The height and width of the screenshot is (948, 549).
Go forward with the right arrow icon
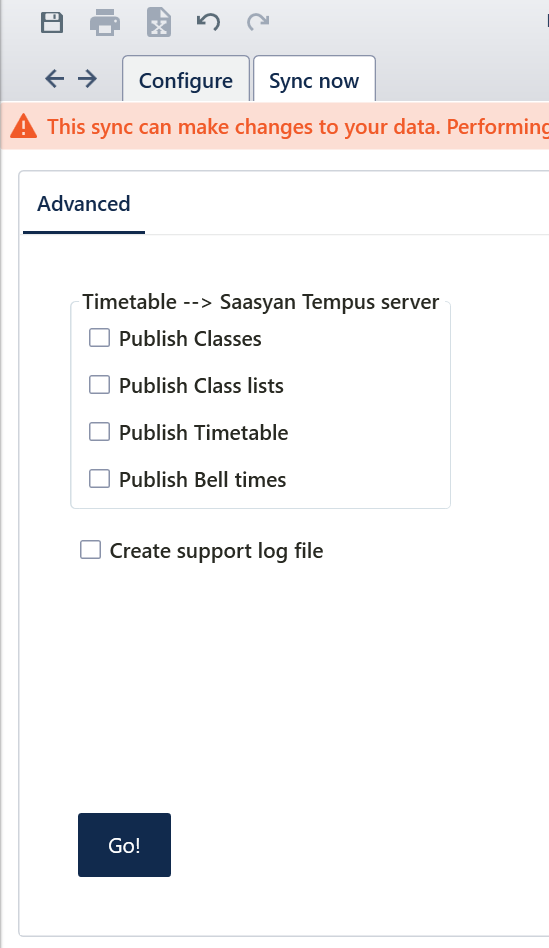pyautogui.click(x=88, y=79)
